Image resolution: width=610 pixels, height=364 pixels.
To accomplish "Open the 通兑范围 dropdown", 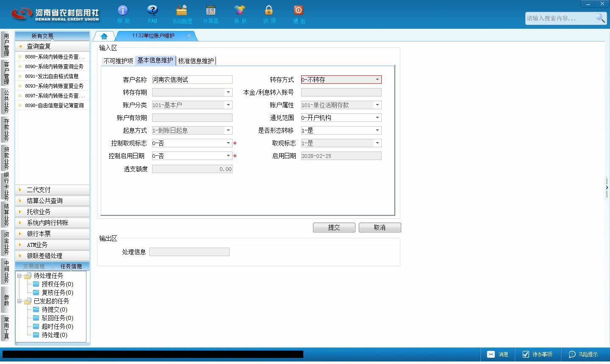I will click(377, 118).
